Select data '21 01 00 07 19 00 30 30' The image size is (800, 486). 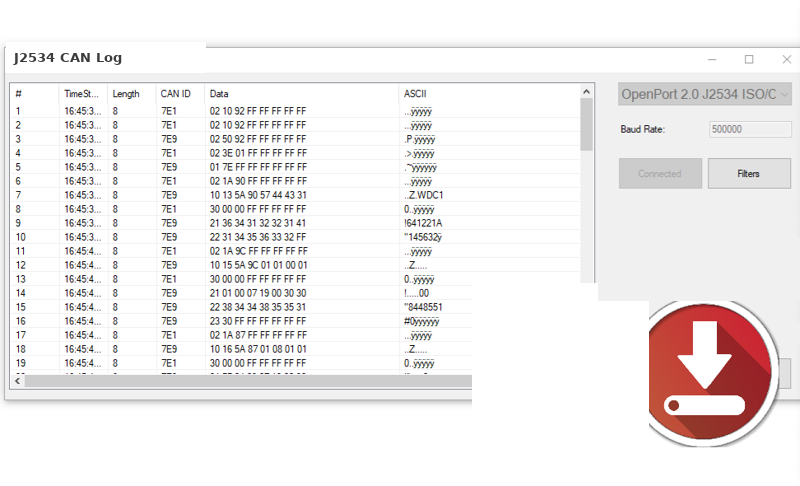258,293
